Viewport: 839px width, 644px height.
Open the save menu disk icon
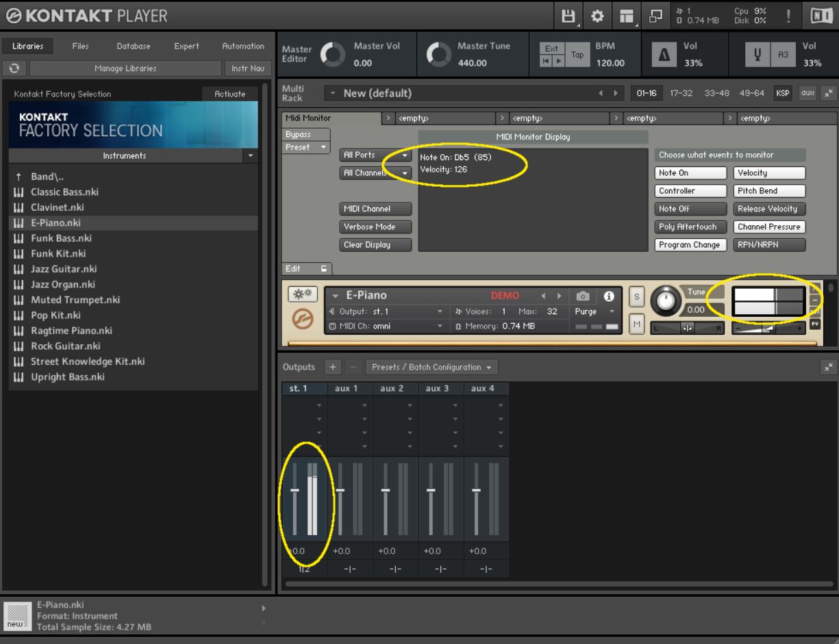[x=569, y=15]
